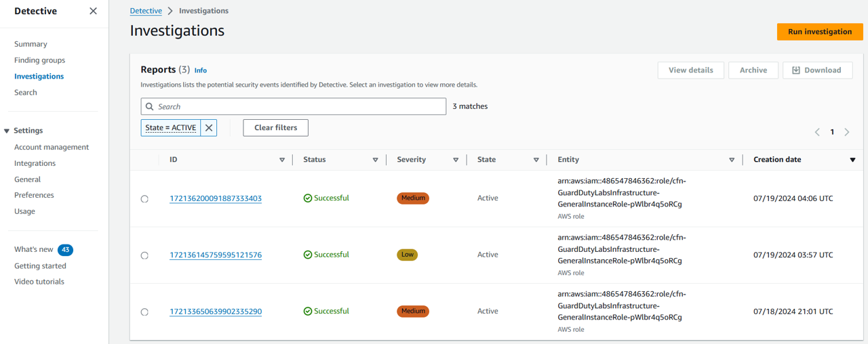Screen dimensions: 868x344
Task: Click the reports search field
Action: point(294,106)
